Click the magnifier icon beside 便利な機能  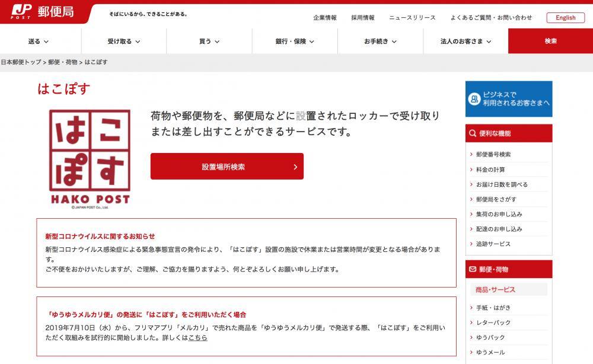click(473, 133)
